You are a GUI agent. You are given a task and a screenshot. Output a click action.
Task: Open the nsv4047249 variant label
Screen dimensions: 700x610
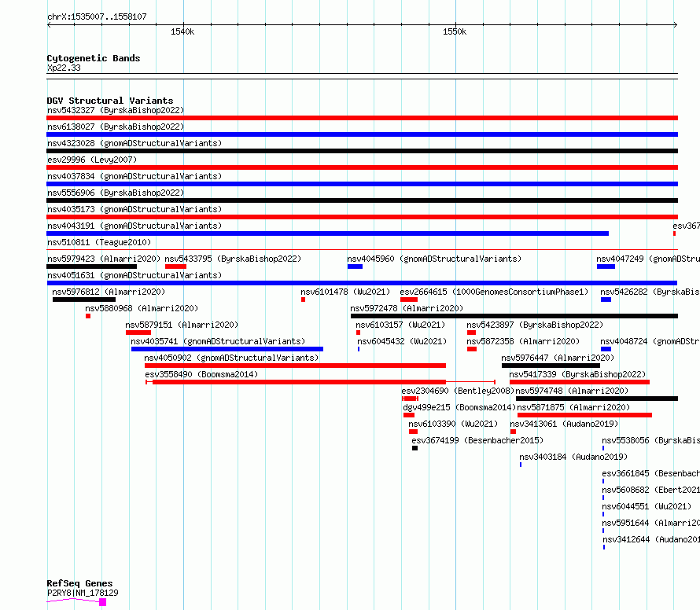[648, 259]
